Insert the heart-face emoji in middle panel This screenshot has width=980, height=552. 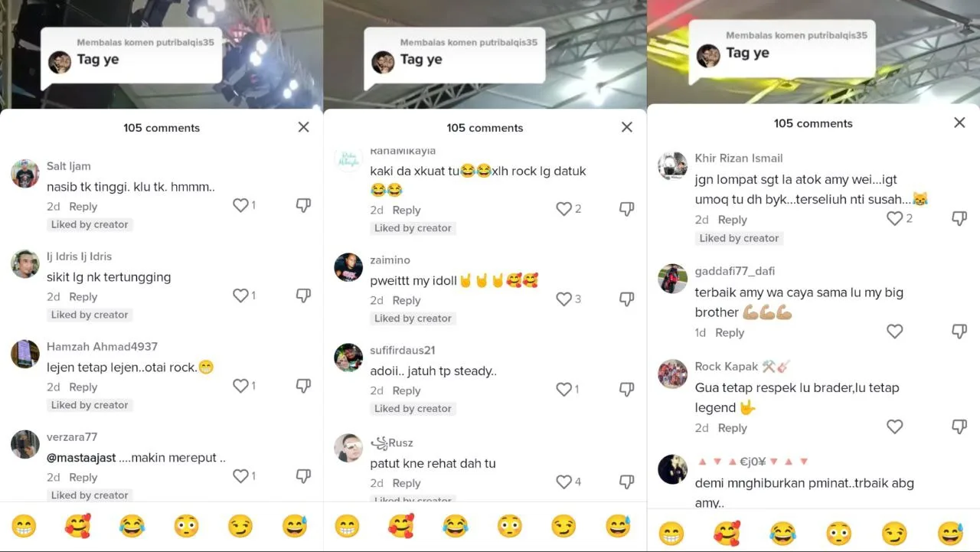pyautogui.click(x=401, y=526)
